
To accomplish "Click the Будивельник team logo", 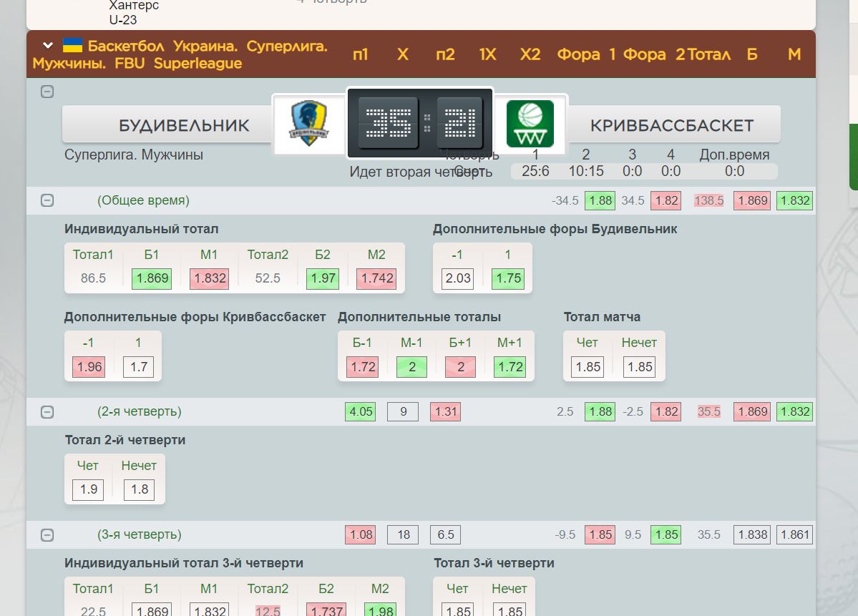I will (x=308, y=123).
